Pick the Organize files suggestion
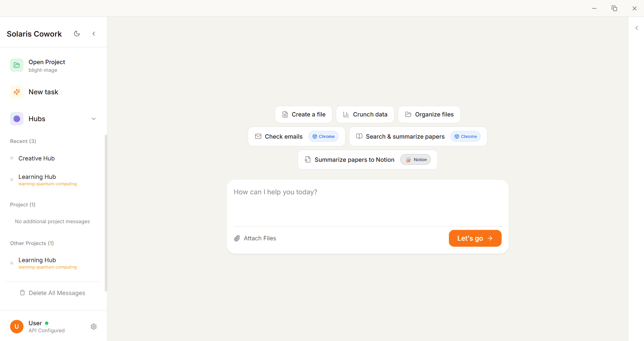 pyautogui.click(x=429, y=114)
